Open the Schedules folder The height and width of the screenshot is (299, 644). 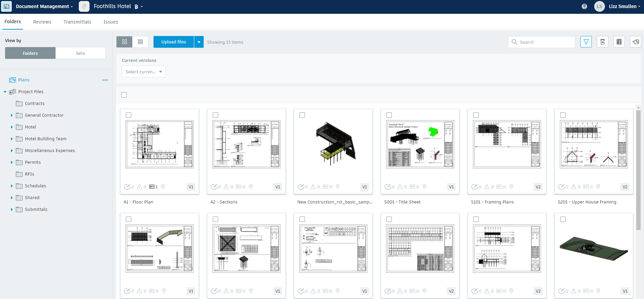pyautogui.click(x=35, y=186)
